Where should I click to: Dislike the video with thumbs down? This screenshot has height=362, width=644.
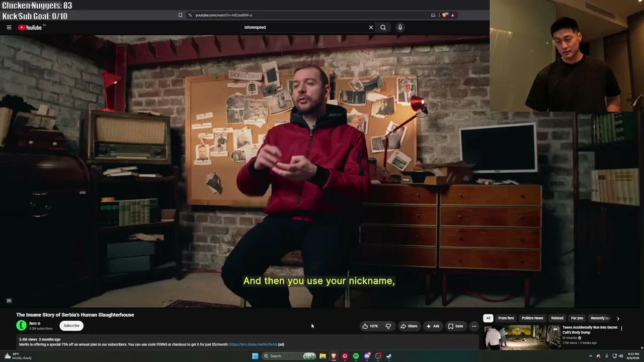tap(388, 326)
